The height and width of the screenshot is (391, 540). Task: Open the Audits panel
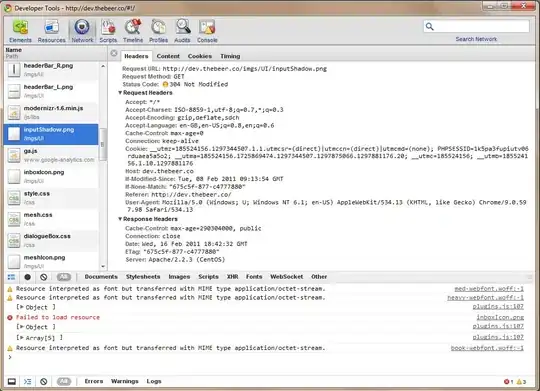[182, 31]
